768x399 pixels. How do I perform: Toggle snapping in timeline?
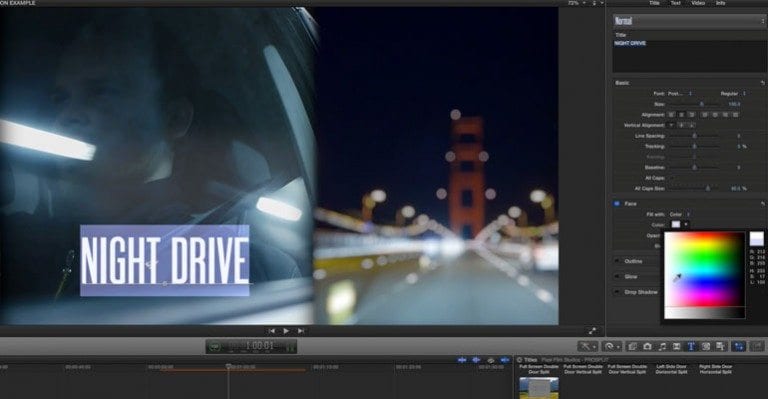pos(504,360)
